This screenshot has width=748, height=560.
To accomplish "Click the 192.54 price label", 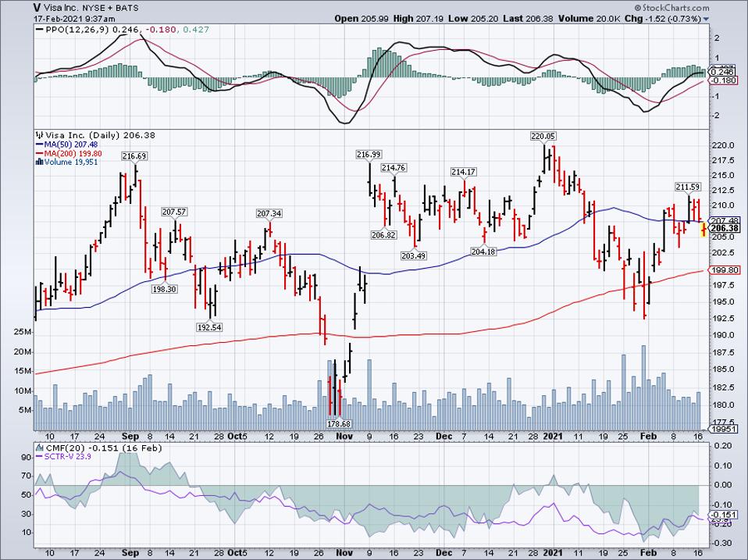I will pos(209,327).
